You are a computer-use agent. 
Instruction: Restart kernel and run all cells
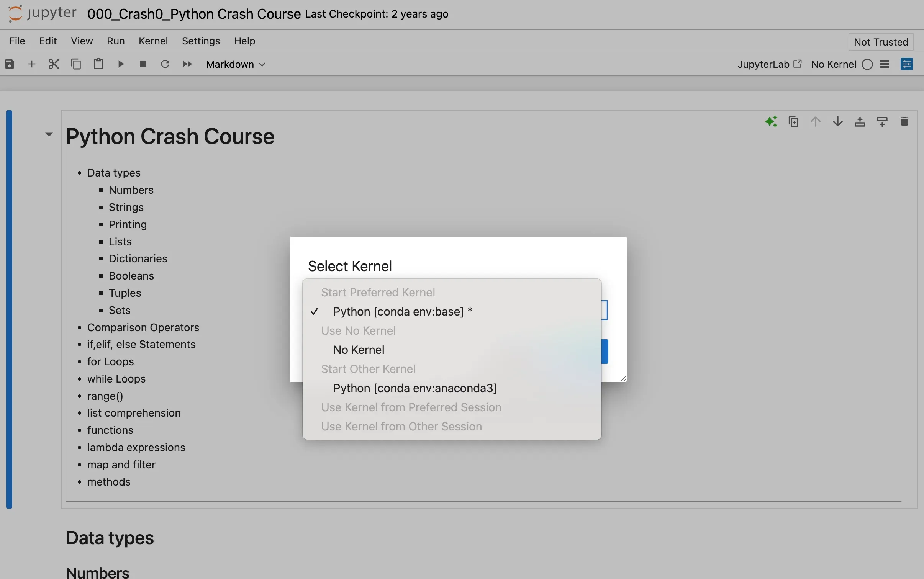pyautogui.click(x=187, y=64)
